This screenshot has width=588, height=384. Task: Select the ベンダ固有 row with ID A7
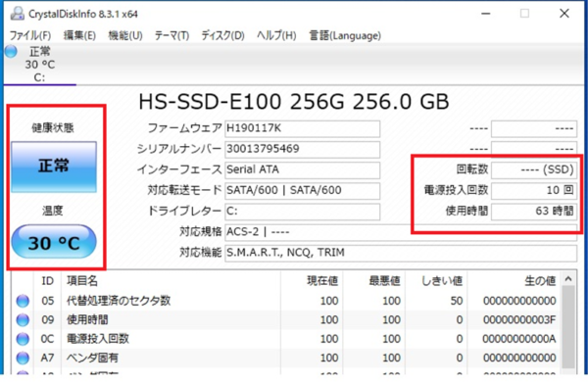(286, 359)
